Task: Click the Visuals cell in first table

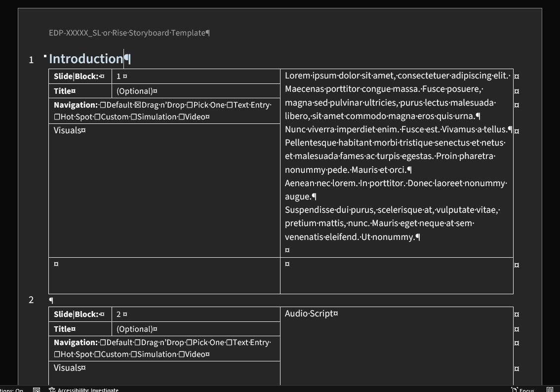Action: (x=164, y=190)
